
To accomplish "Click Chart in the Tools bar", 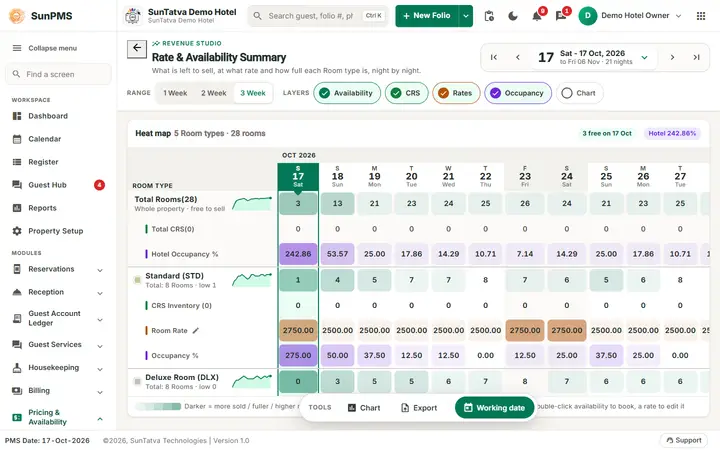I will point(364,408).
